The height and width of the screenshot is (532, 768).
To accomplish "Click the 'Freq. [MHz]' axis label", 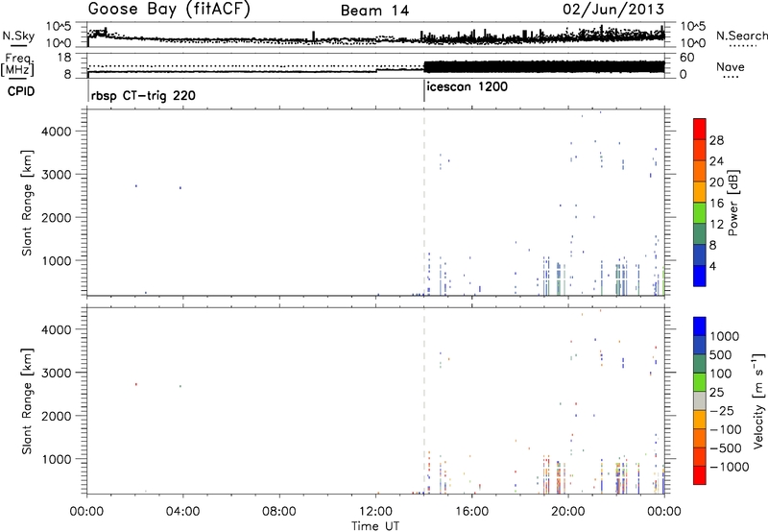I will 18,65.
